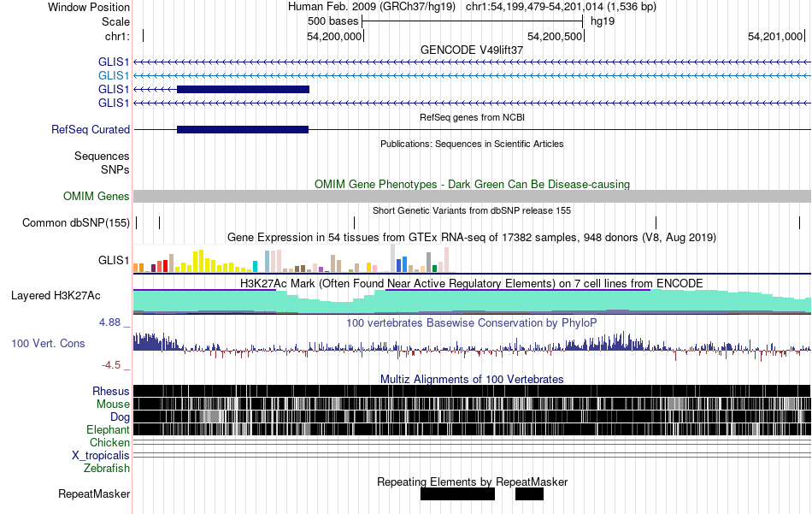The width and height of the screenshot is (812, 514).
Task: Click the Sequences track label
Action: point(102,156)
